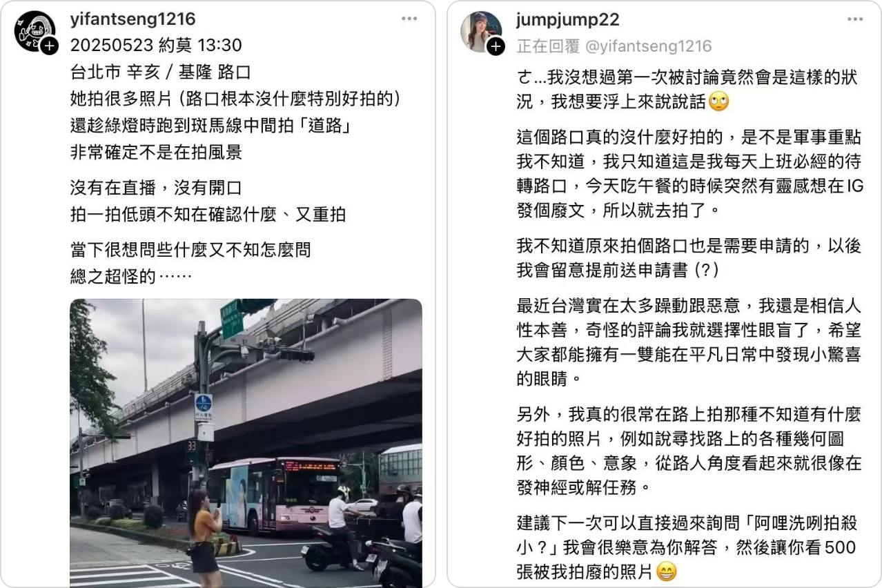Click the follow plus badge on yifantseng1216 avatar
Screen dimensions: 882x588
[x=50, y=46]
